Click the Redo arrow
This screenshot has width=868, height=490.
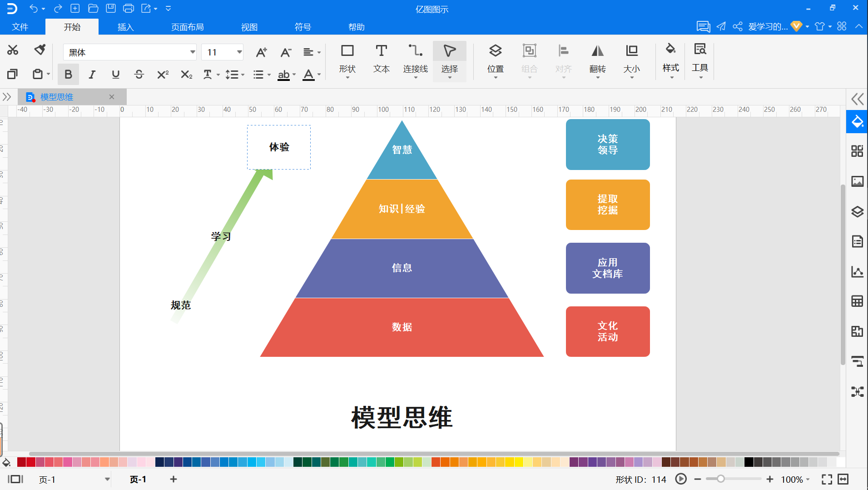tap(58, 8)
